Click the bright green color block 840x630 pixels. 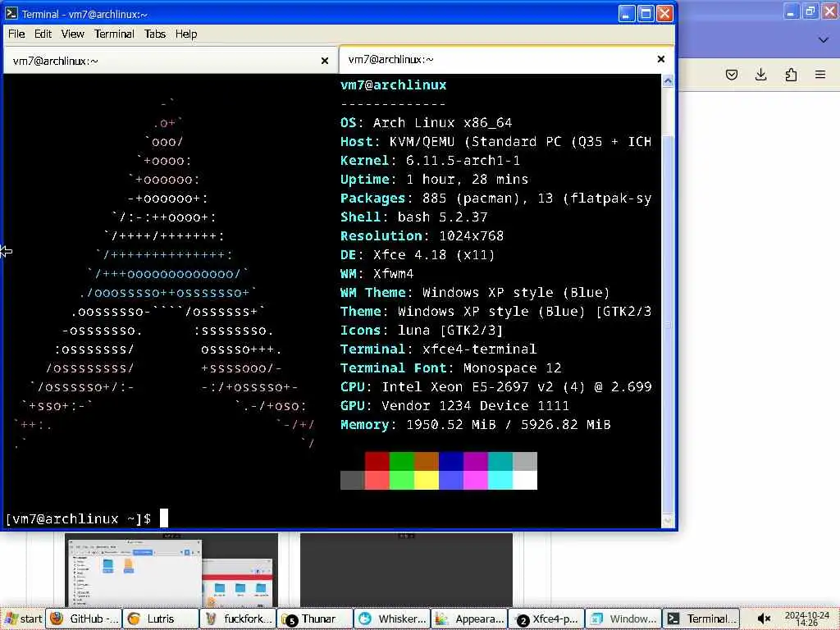pyautogui.click(x=402, y=480)
